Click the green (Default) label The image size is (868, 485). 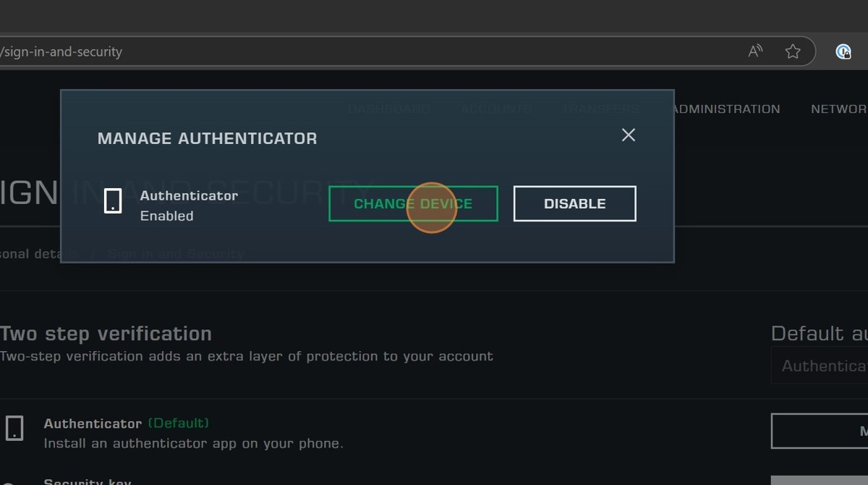178,423
